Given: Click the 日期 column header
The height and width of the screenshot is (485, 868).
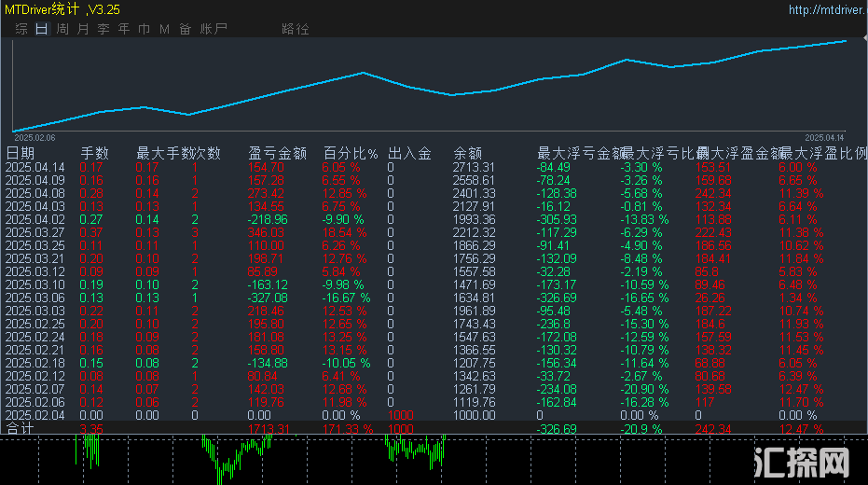Looking at the screenshot, I should pyautogui.click(x=21, y=153).
